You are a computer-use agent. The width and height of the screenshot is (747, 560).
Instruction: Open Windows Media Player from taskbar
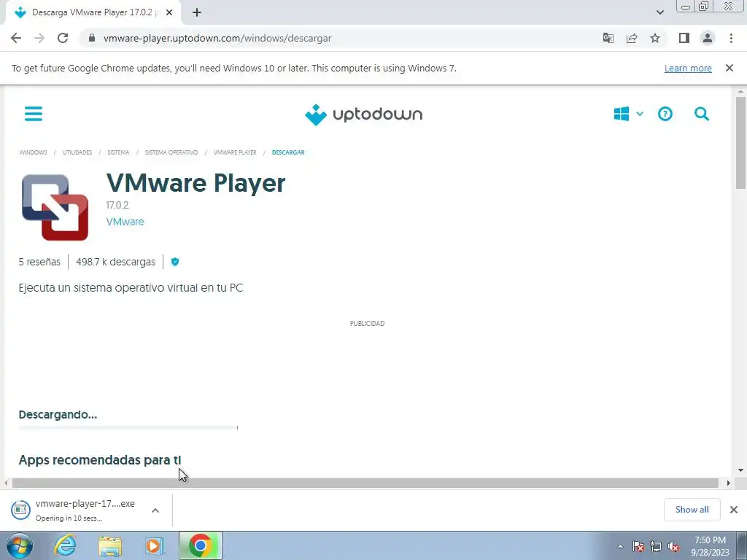(153, 545)
